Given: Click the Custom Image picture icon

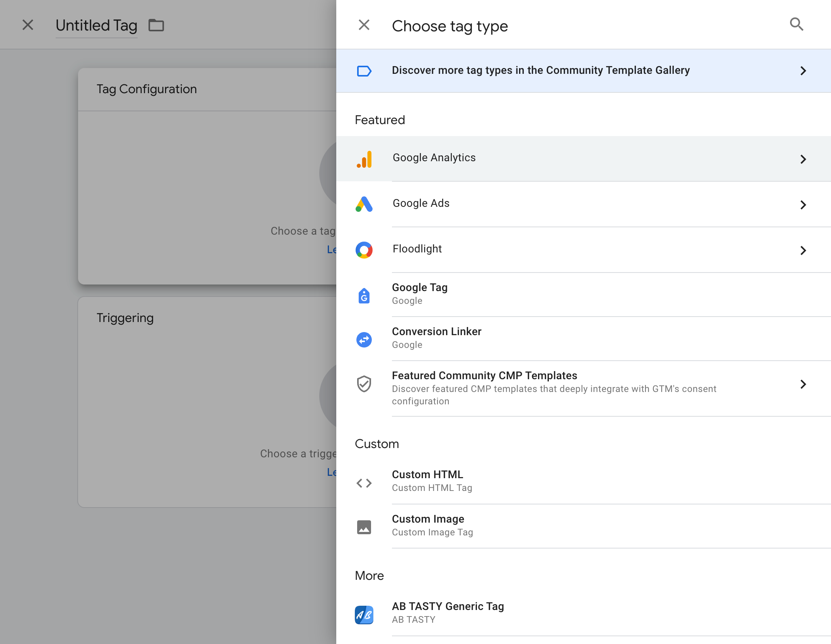Looking at the screenshot, I should pos(364,527).
